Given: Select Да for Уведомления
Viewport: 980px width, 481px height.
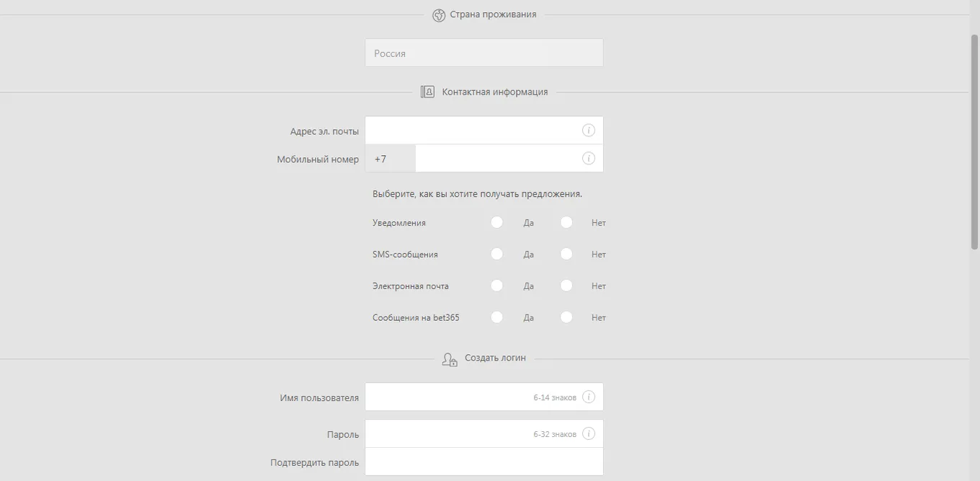Looking at the screenshot, I should (496, 222).
